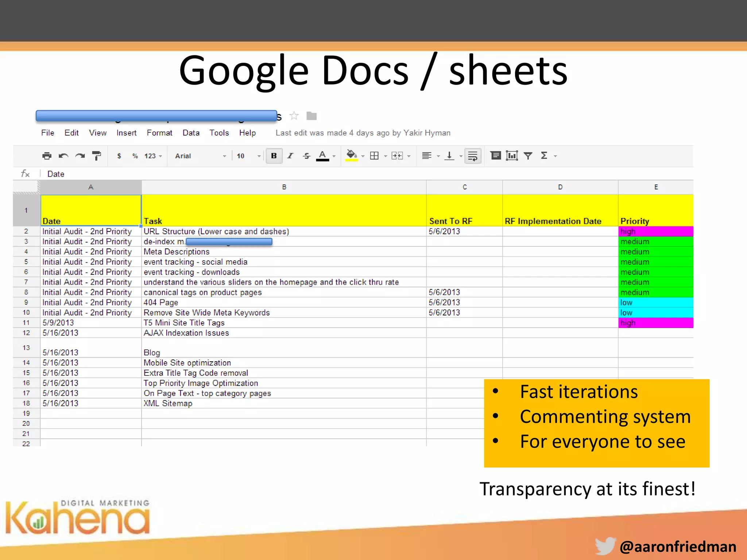Select column A header
The height and width of the screenshot is (560, 747).
(x=91, y=187)
